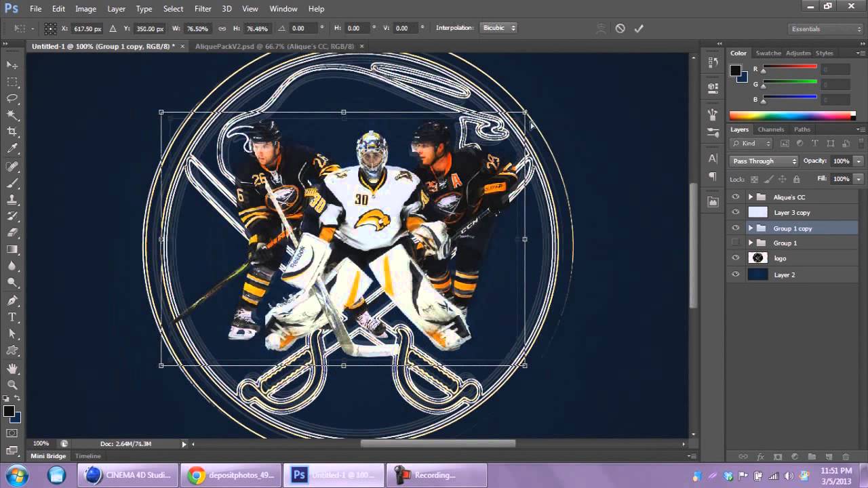Cancel the transform with the circle-slash icon
Image resolution: width=868 pixels, height=488 pixels.
(x=620, y=28)
